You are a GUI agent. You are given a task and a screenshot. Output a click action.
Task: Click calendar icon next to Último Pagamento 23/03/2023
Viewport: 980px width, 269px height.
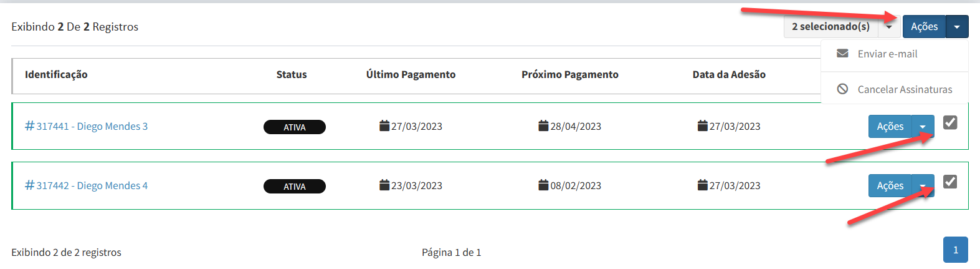point(384,185)
